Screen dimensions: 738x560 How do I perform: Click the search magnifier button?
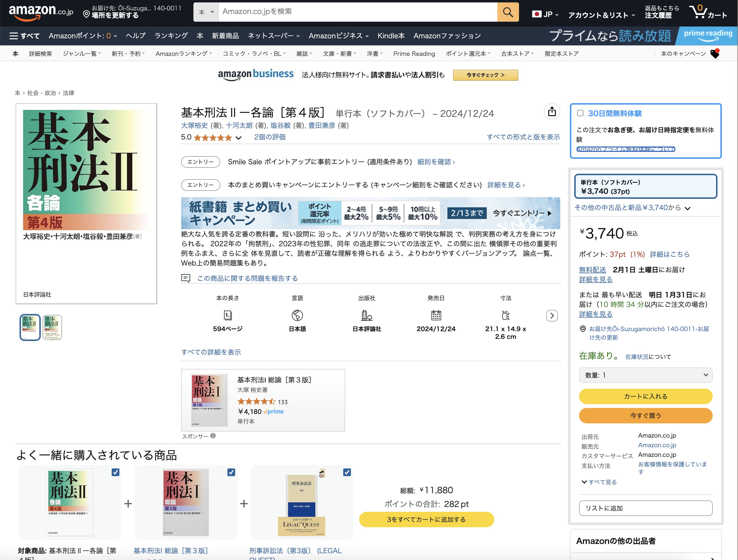pyautogui.click(x=508, y=12)
